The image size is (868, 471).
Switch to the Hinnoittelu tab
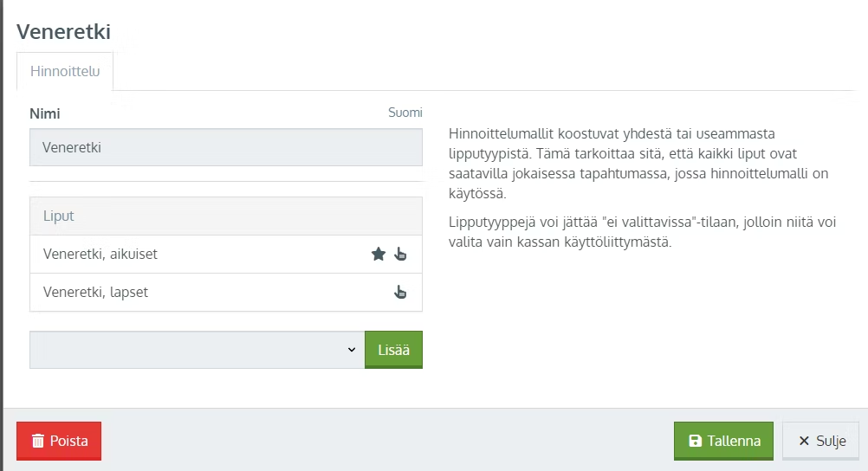click(65, 72)
